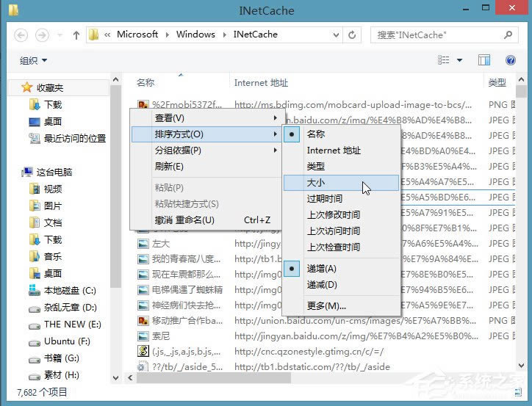This screenshot has height=406, width=532.
Task: Sort by 上次访问时间 in submenu
Action: (341, 231)
